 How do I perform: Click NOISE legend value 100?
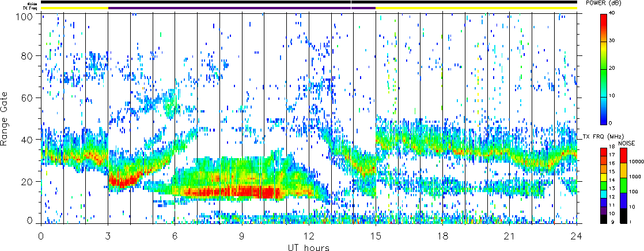point(634,192)
